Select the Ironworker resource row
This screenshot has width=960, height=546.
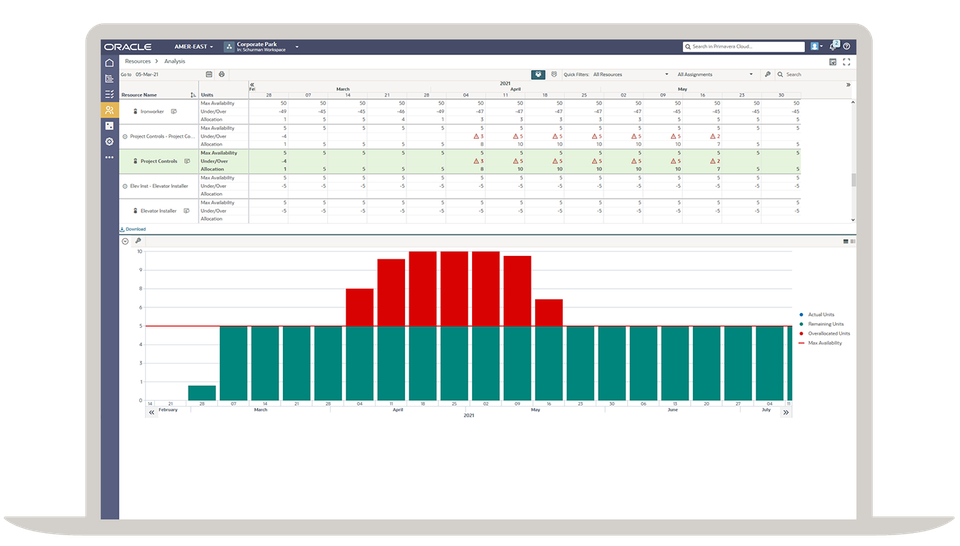tap(460, 111)
